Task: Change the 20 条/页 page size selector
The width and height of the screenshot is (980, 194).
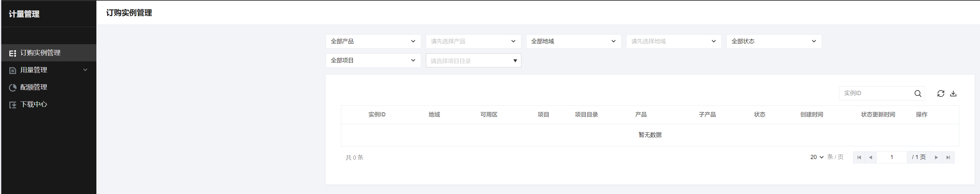Action: [x=817, y=157]
